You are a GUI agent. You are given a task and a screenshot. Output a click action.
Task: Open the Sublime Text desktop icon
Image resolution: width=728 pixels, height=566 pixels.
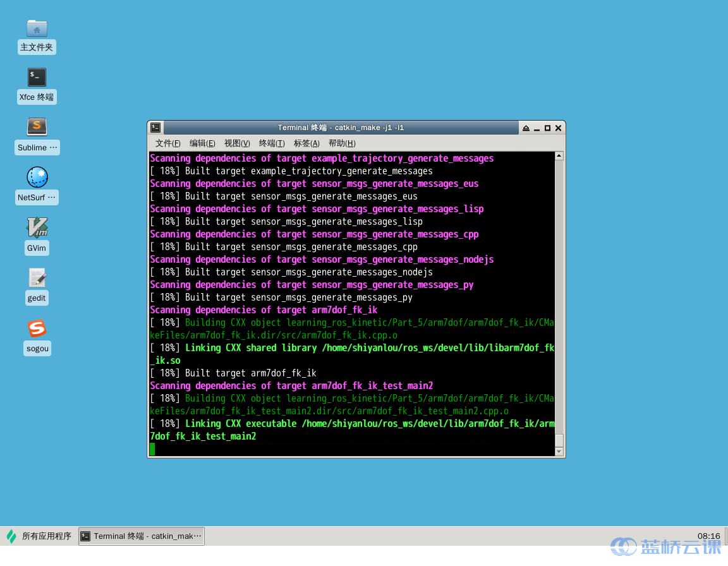pos(37,127)
